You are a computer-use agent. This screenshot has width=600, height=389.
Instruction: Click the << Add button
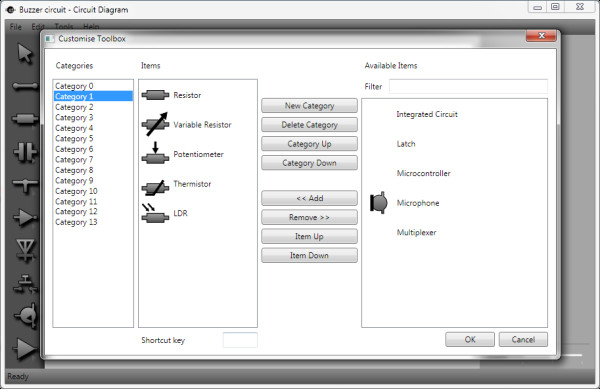(309, 198)
